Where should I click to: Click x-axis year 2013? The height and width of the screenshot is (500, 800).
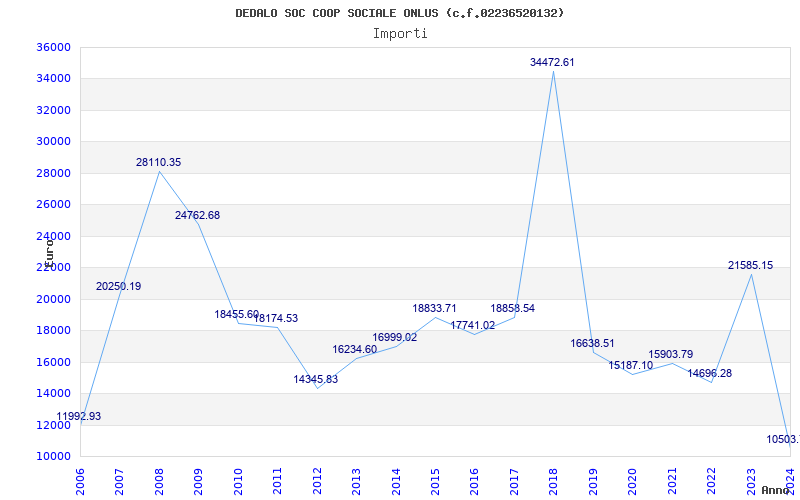coord(357,481)
